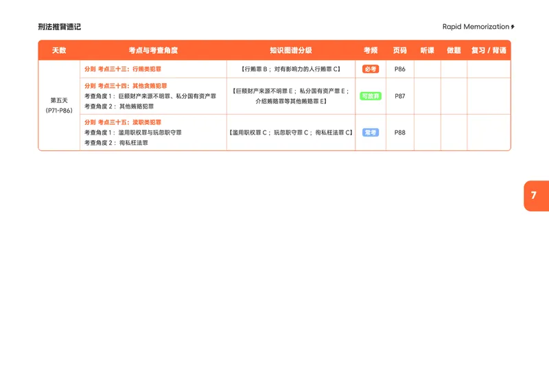The image size is (549, 392).
Task: Click the P86 page number cell
Action: 400,69
